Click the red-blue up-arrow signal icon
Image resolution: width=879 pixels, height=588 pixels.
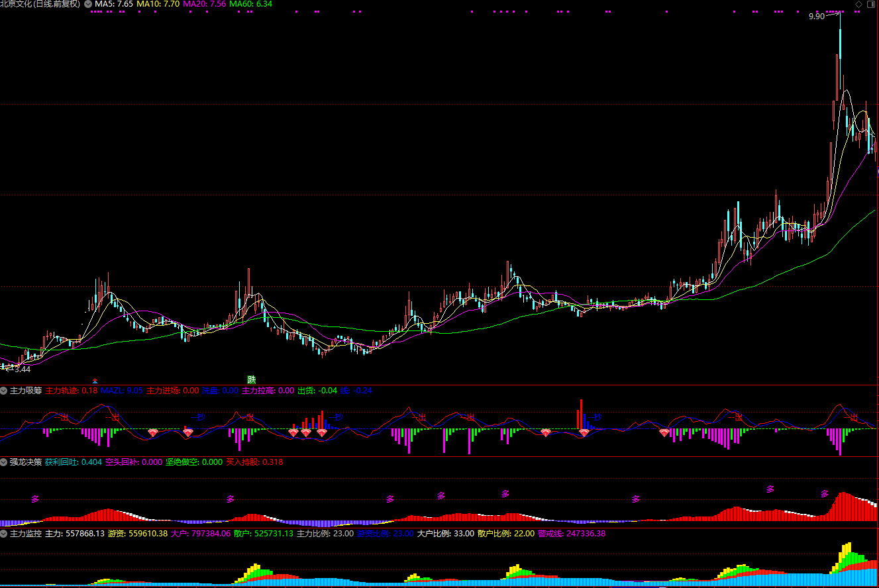pos(95,381)
